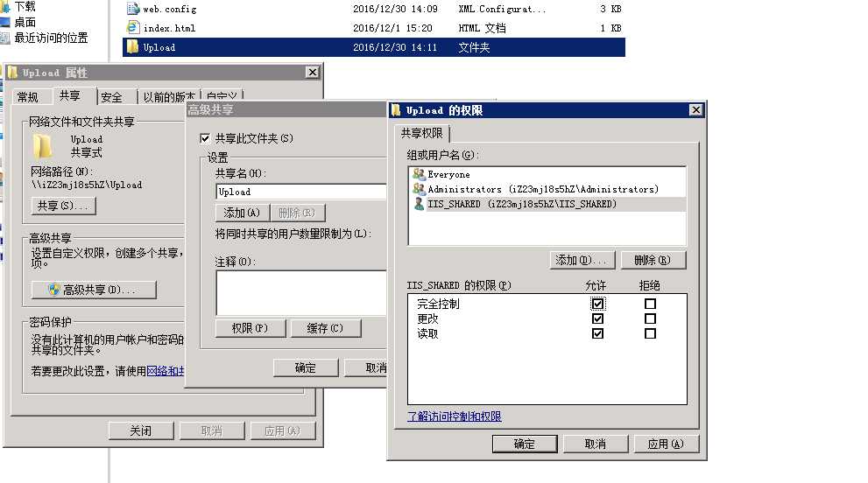The image size is (868, 483).
Task: Toggle Allow checkbox for 读取
Action: pyautogui.click(x=597, y=333)
